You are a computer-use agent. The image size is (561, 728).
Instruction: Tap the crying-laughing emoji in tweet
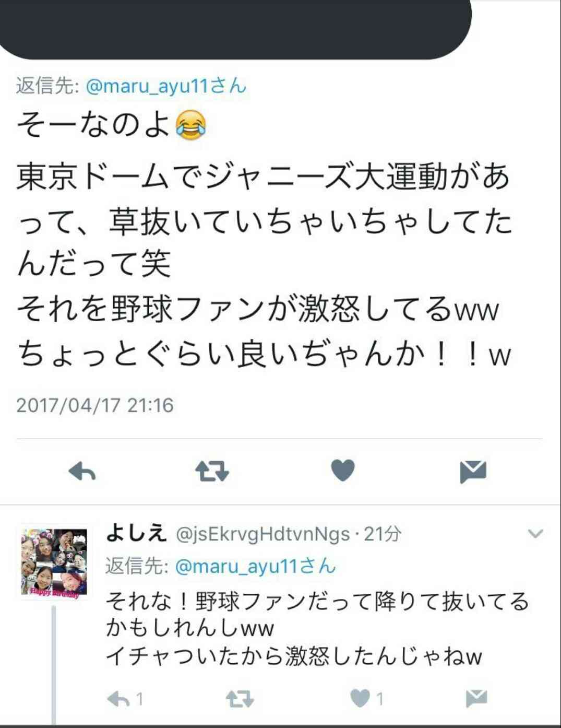[190, 125]
